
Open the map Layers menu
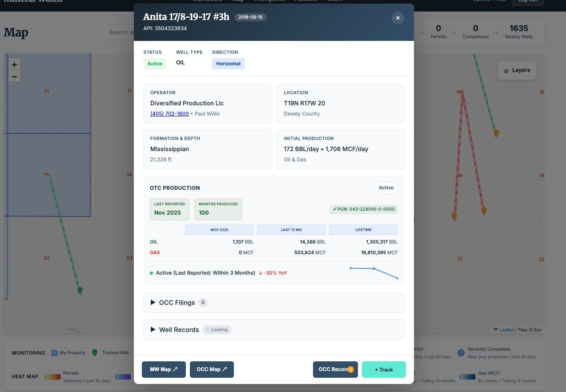[517, 70]
